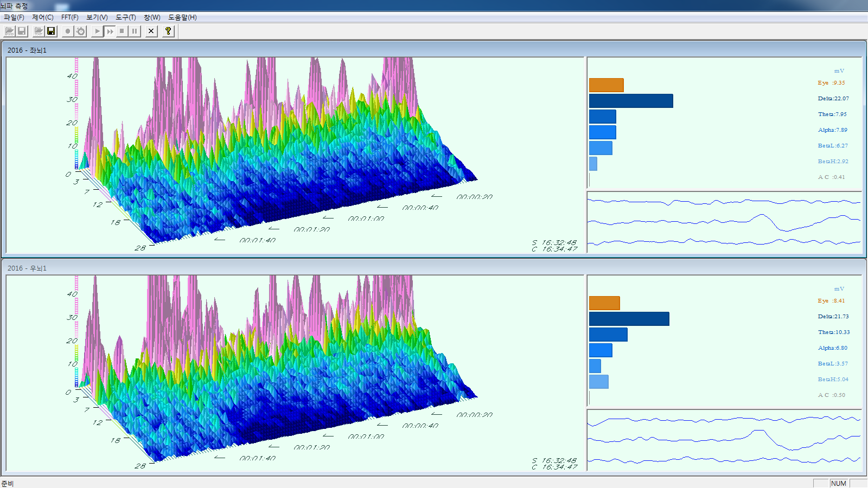Viewport: 868px width, 488px height.
Task: Open the 제어(C) menu
Action: click(x=43, y=17)
